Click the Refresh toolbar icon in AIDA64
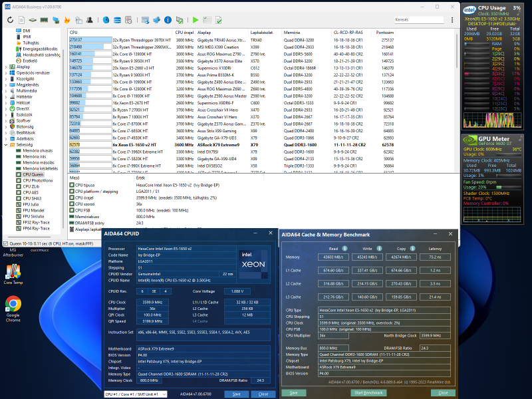The image size is (532, 399). pos(10,20)
